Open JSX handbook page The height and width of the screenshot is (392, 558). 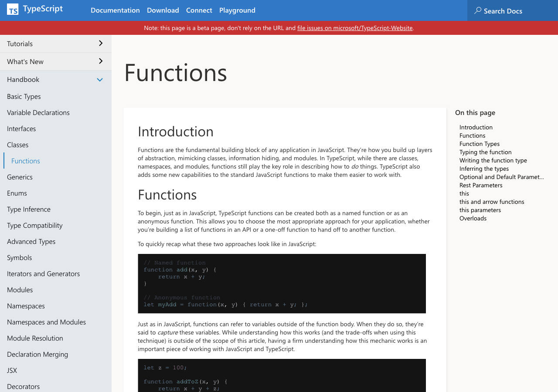pos(12,370)
